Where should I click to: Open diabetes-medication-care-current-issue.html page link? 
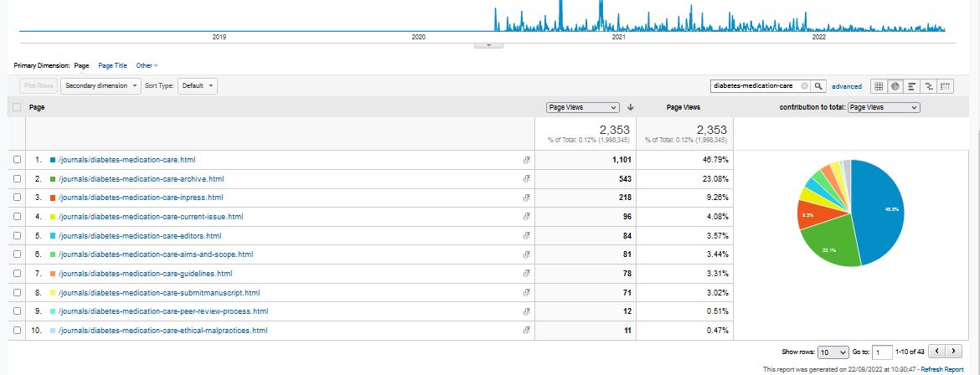tap(151, 217)
